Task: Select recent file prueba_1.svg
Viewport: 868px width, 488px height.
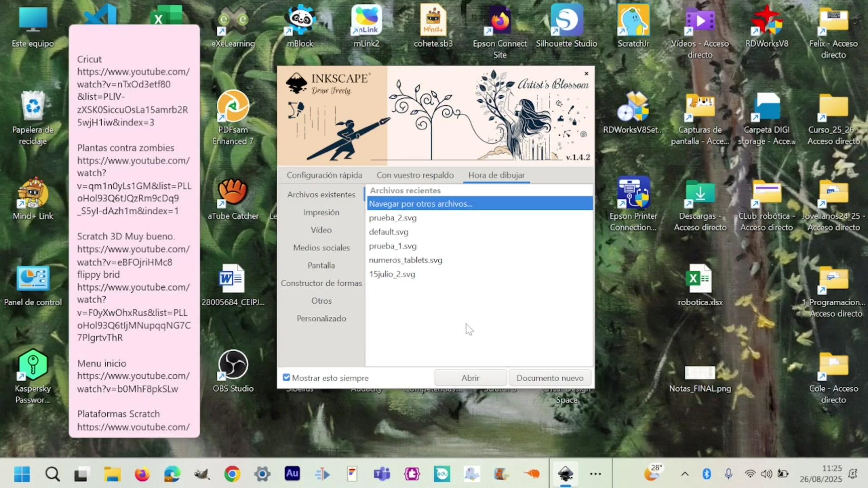Action: tap(480, 246)
